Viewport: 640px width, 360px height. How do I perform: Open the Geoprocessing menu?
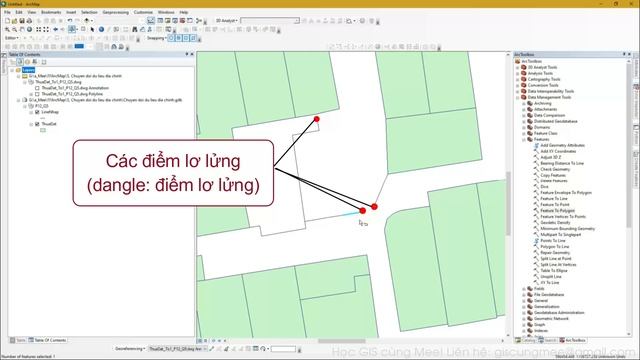tap(116, 12)
